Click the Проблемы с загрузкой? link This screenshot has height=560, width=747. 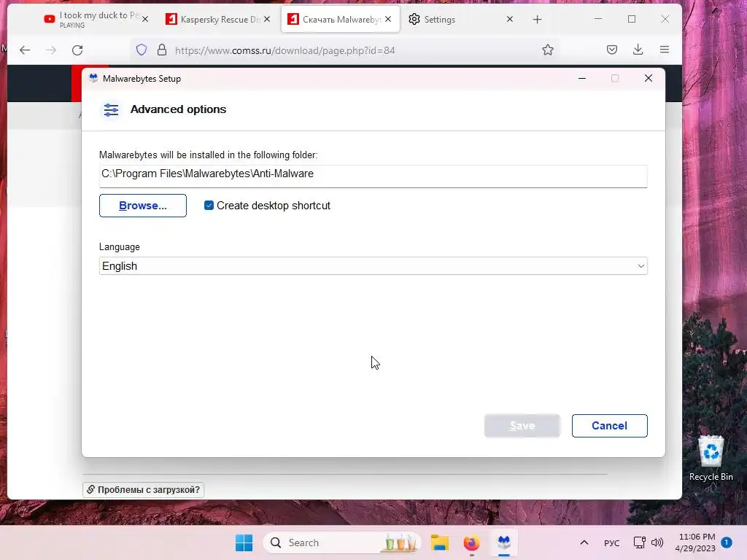pos(144,489)
